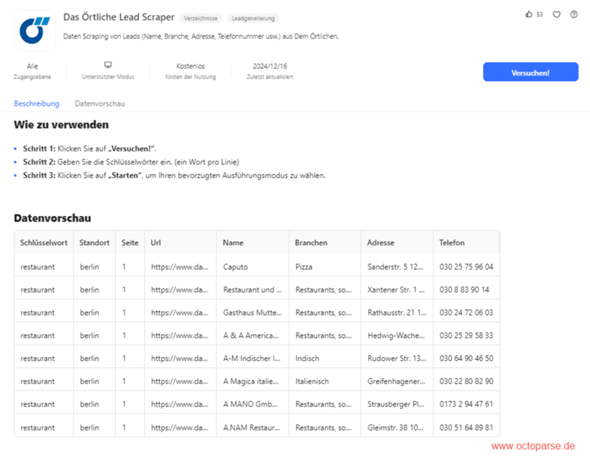Click the phone number 030 51 64 89 81

pos(466,427)
